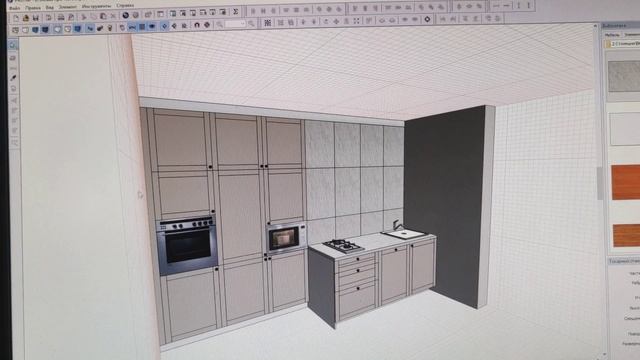Select the upper orange wood texture thumbnail
This screenshot has height=360, width=640.
[x=626, y=182]
